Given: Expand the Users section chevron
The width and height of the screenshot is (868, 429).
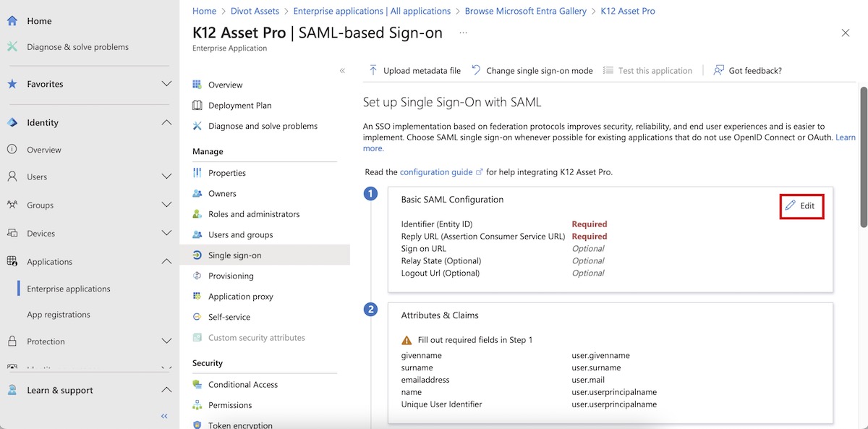Looking at the screenshot, I should click(x=166, y=177).
